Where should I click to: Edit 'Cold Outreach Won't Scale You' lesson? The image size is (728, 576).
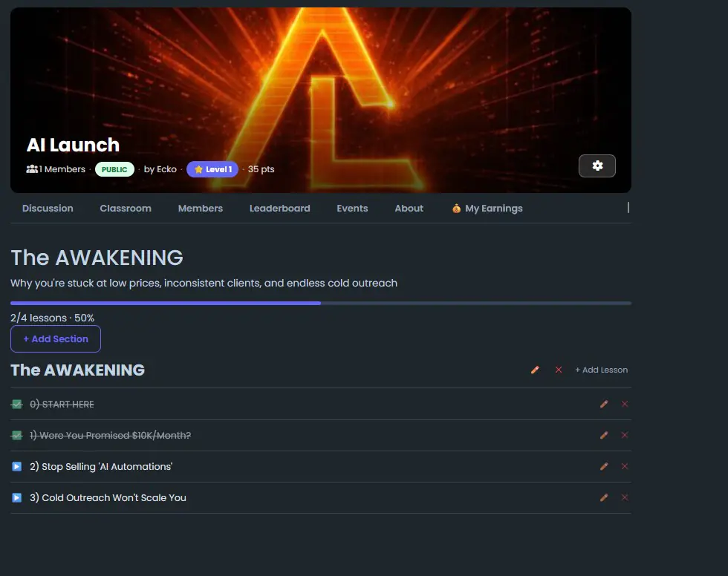(604, 497)
